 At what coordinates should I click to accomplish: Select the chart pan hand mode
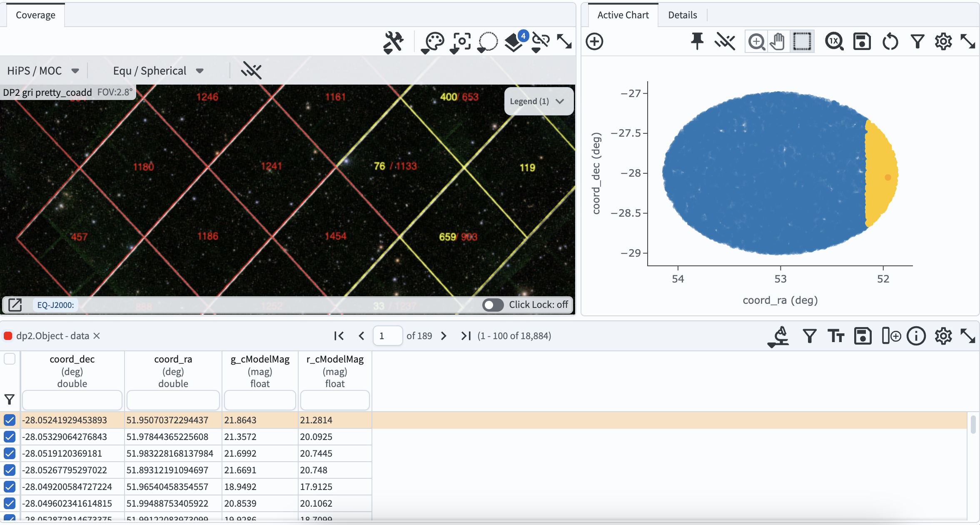click(778, 42)
